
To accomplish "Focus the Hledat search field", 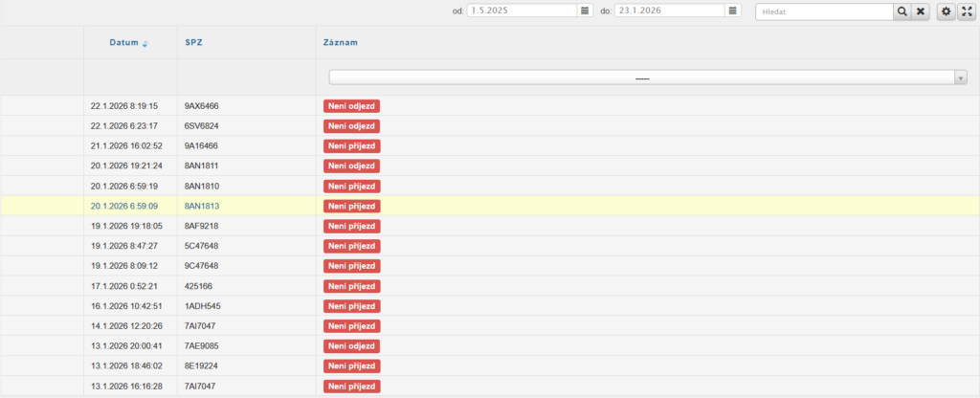I will (823, 11).
